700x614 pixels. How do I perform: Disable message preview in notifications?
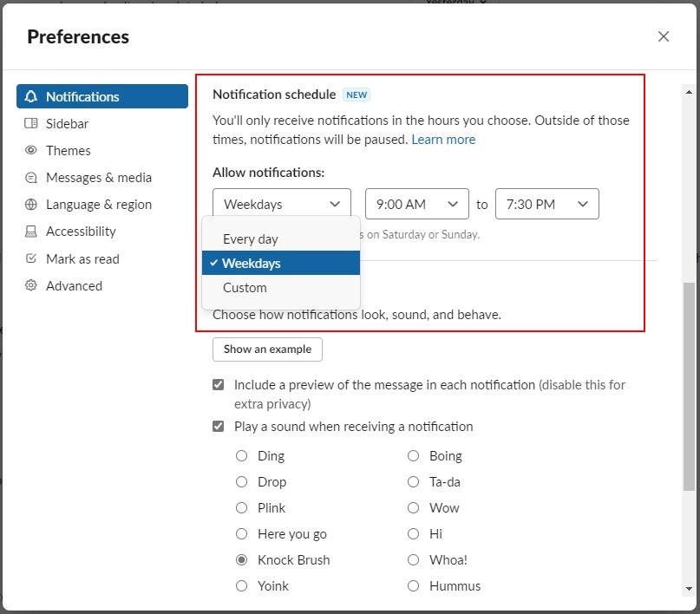[219, 384]
